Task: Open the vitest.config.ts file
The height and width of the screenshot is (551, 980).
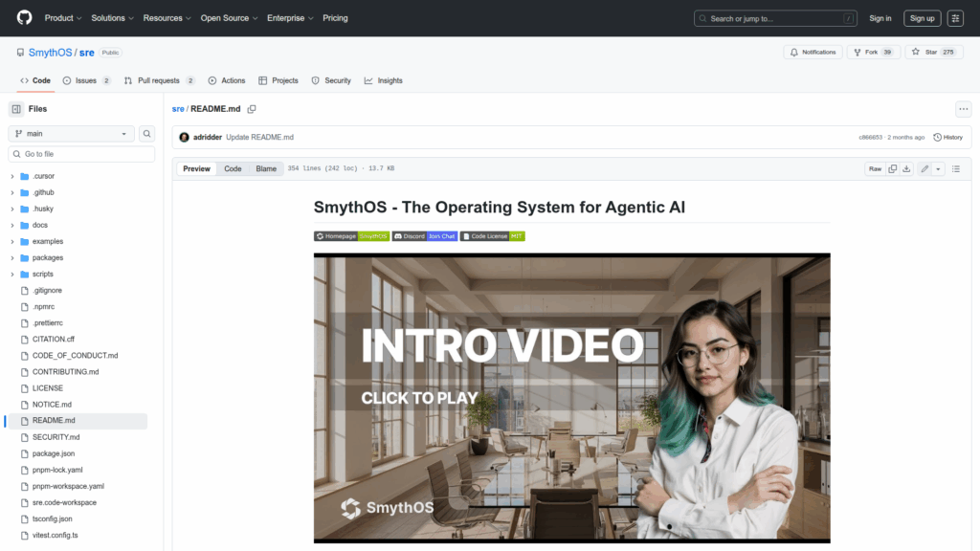Action: tap(55, 536)
